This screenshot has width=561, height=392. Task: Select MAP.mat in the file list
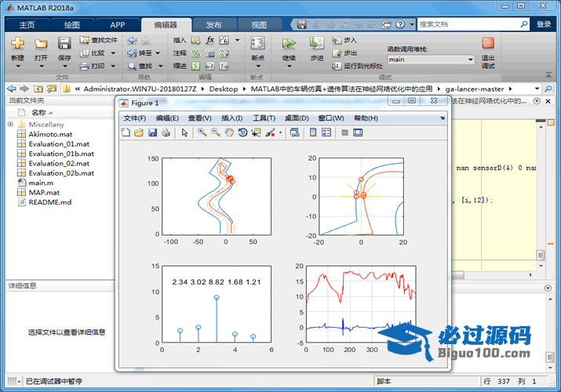(44, 192)
